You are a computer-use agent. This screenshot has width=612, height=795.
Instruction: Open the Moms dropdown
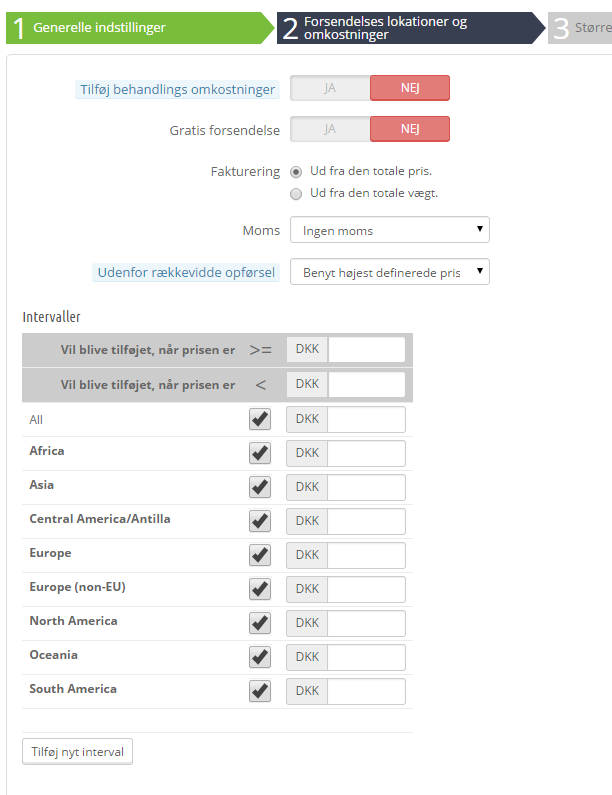click(x=389, y=230)
